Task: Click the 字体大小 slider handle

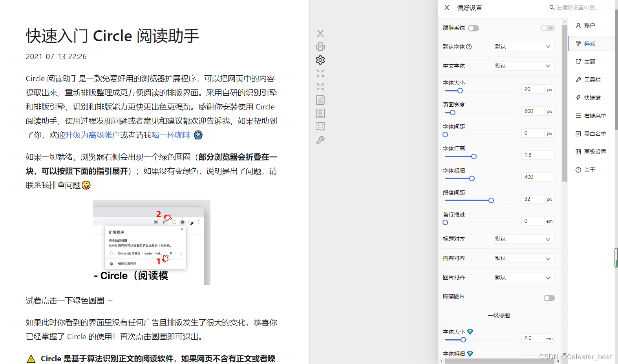Action: coord(460,91)
